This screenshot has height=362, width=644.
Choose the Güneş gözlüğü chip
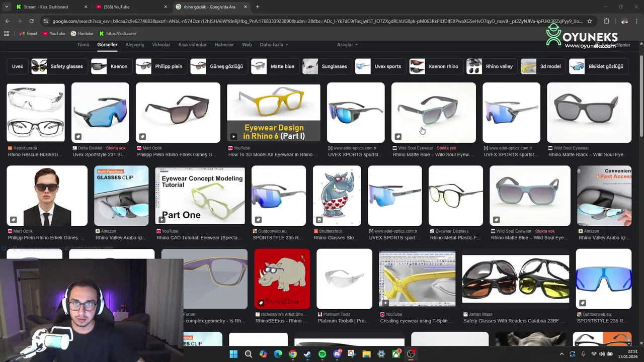219,66
